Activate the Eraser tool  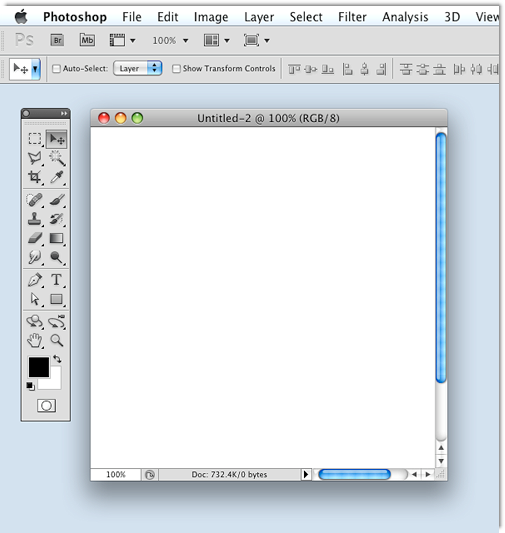(35, 238)
